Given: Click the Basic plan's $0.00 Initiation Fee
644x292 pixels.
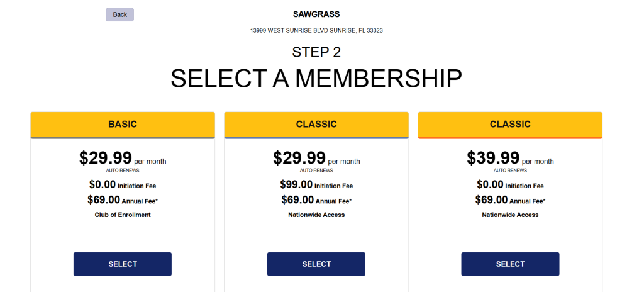Looking at the screenshot, I should coord(123,185).
